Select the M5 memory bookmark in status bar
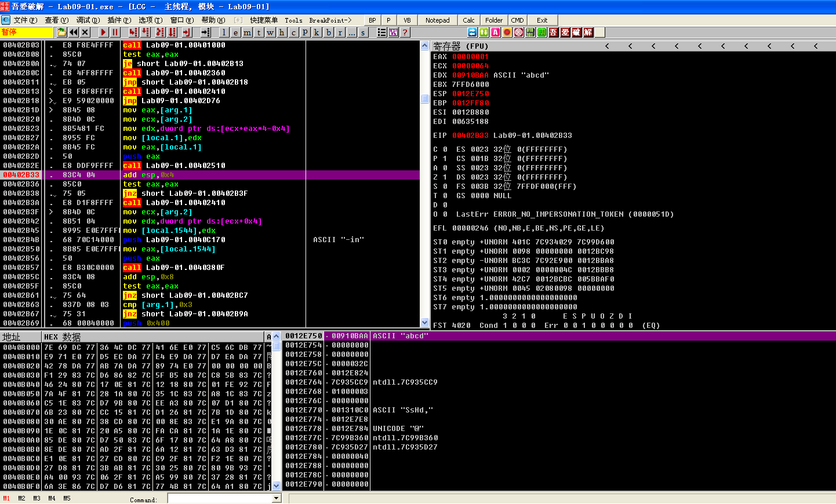 67,499
